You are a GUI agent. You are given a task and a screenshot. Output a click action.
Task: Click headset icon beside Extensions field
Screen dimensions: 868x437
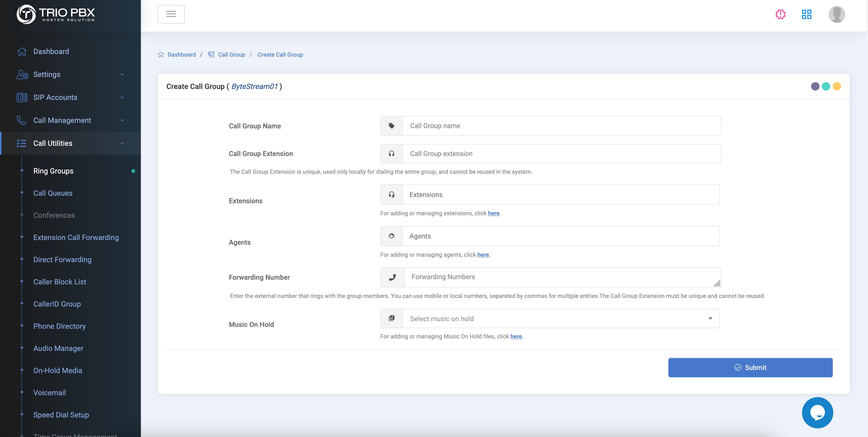[x=392, y=195]
